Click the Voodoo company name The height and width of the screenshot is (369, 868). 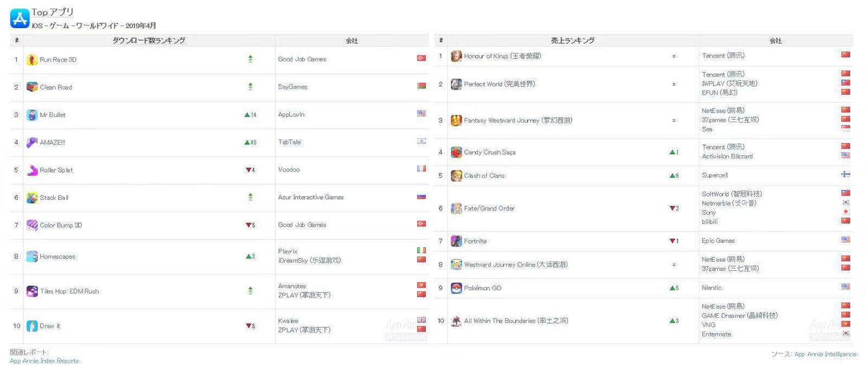289,170
